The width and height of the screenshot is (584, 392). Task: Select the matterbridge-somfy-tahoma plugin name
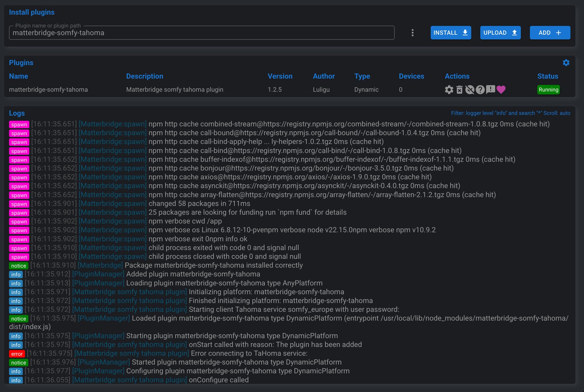(48, 90)
